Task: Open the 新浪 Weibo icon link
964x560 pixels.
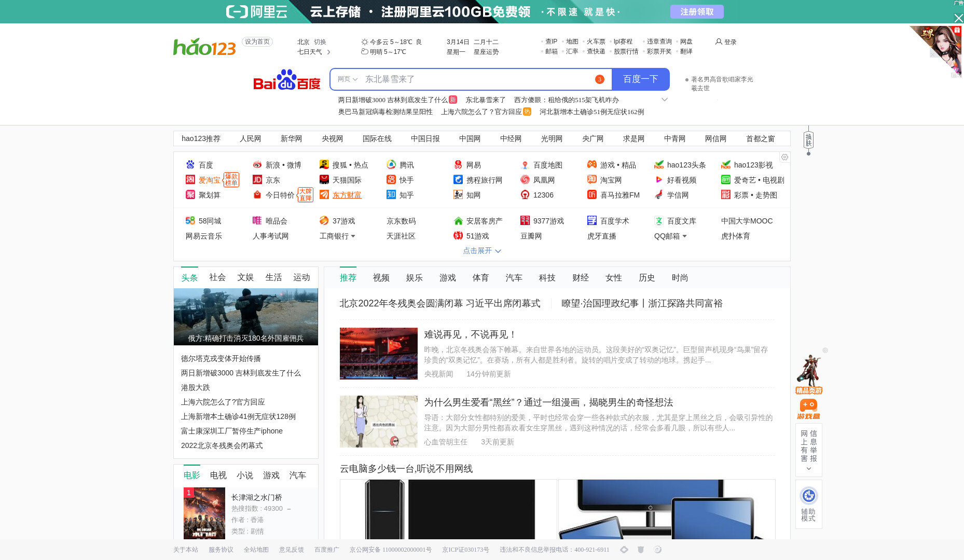Action: (257, 165)
